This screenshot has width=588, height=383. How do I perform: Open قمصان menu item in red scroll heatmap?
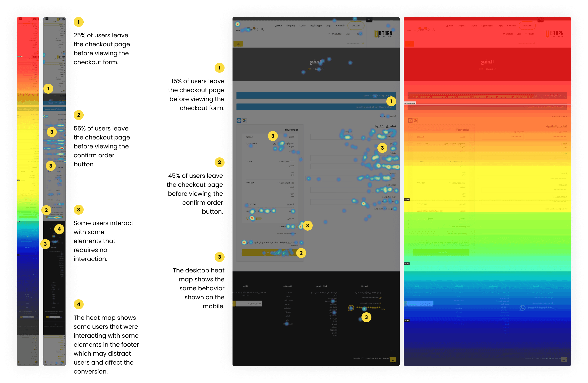click(x=450, y=26)
